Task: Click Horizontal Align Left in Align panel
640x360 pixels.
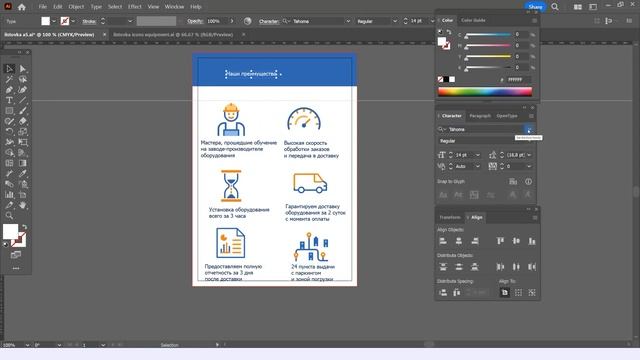Action: click(443, 241)
